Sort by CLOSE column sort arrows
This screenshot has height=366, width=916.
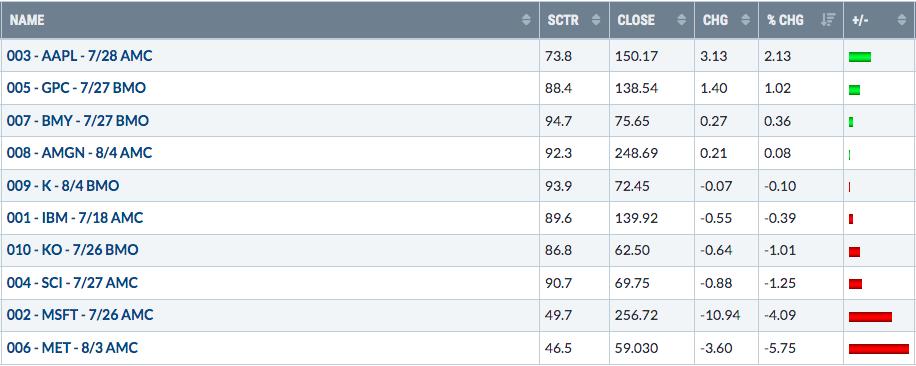click(x=681, y=20)
